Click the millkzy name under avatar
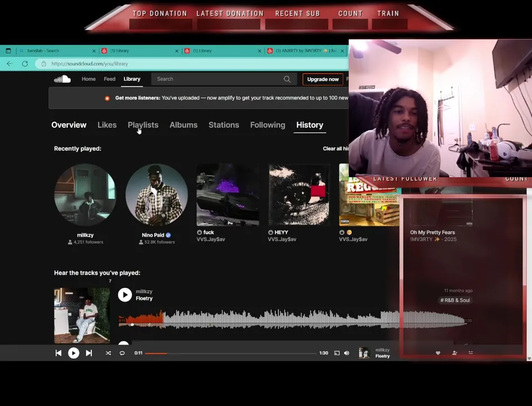 click(85, 235)
